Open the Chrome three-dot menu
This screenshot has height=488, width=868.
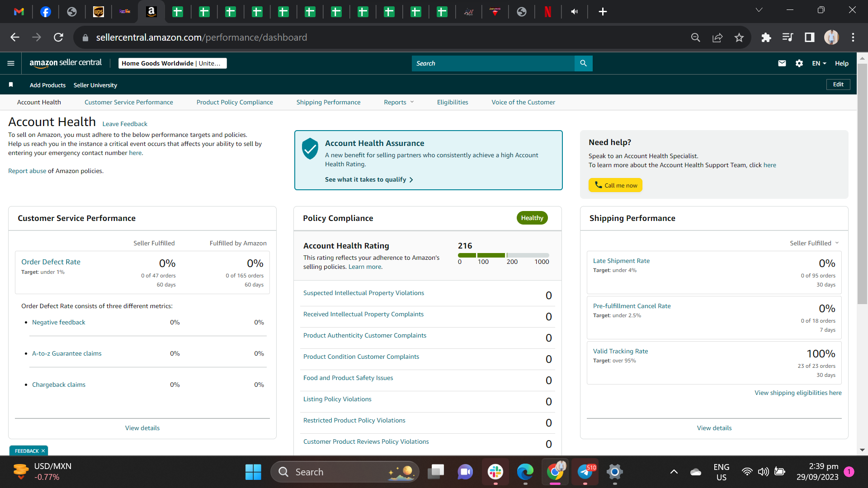click(853, 38)
